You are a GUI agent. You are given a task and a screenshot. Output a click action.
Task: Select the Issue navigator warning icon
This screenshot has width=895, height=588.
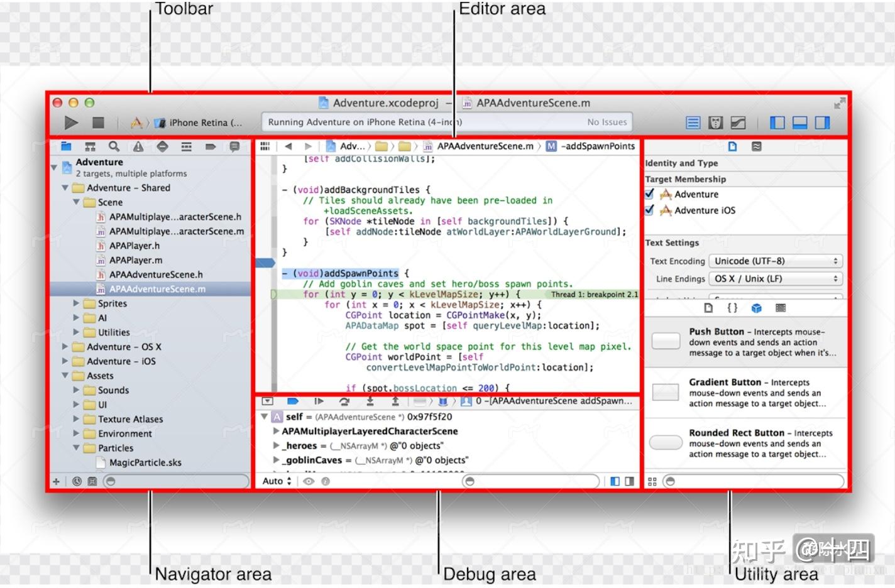[138, 146]
